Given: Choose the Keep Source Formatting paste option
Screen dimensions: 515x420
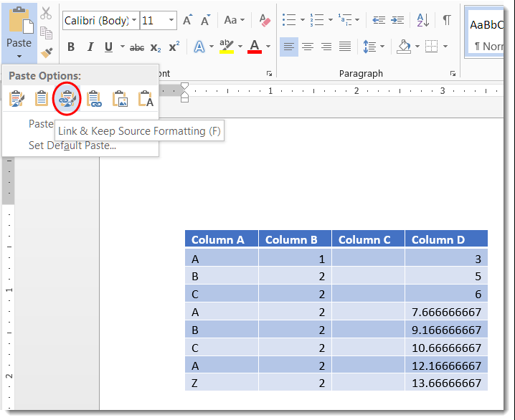Looking at the screenshot, I should pyautogui.click(x=16, y=98).
